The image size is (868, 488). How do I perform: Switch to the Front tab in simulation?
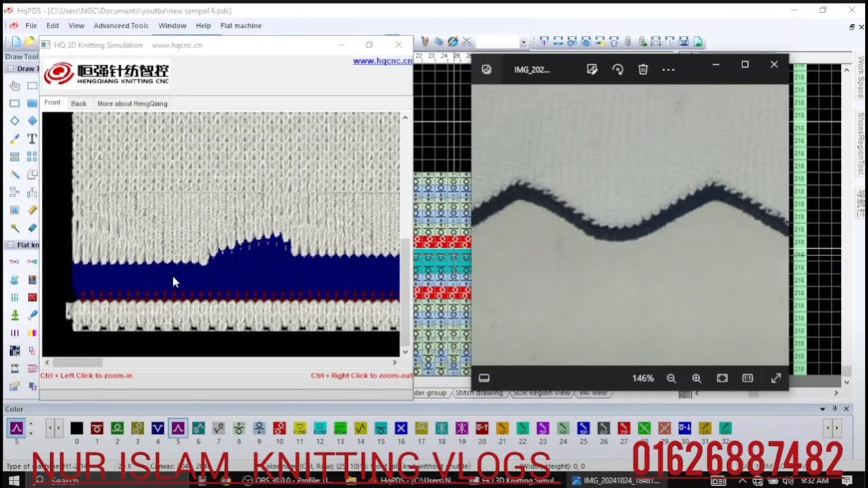coord(52,103)
